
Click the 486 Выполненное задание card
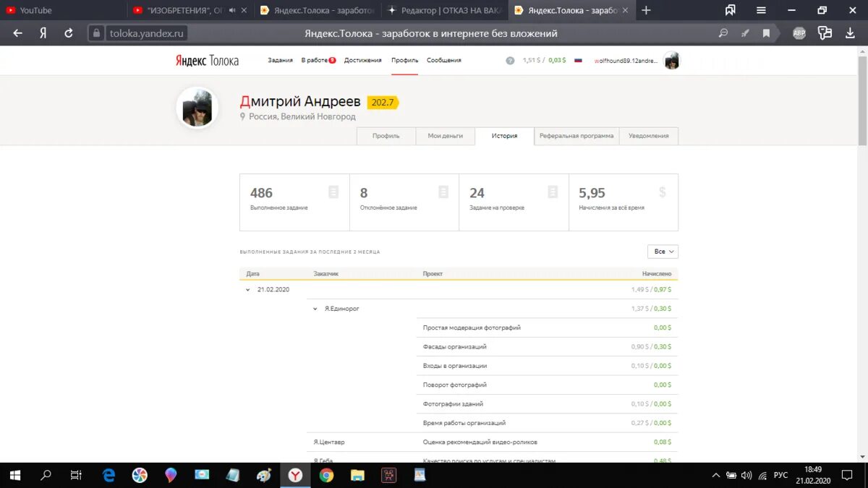coord(294,202)
